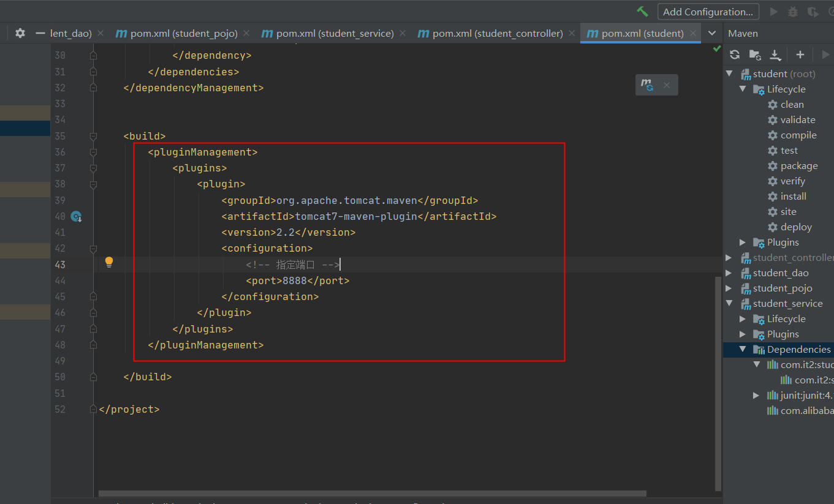Collapse the Dependencies node
834x504 pixels.
coord(743,349)
